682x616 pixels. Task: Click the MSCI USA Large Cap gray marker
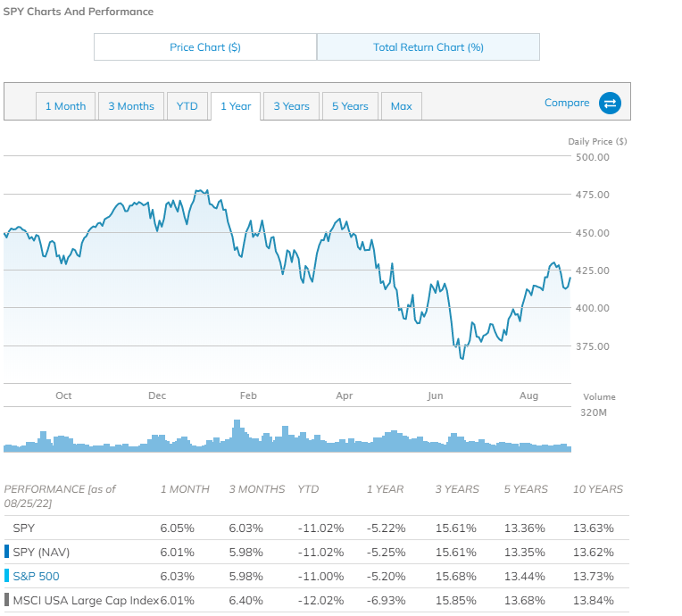point(6,601)
